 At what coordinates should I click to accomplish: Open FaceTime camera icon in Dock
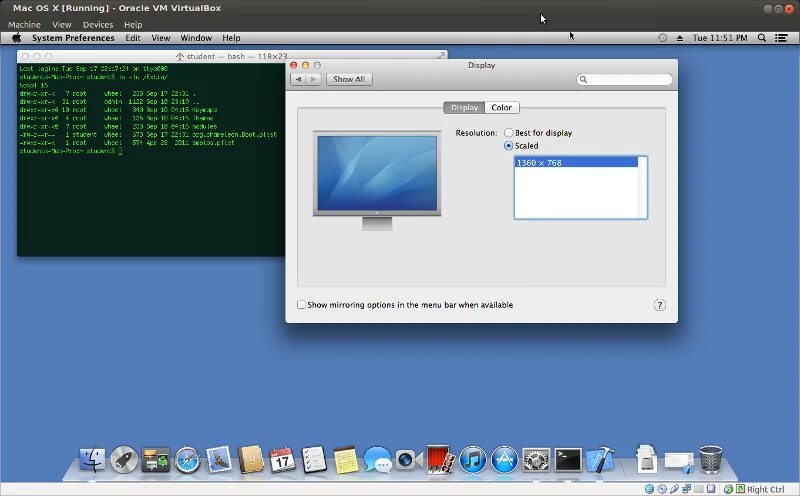click(409, 460)
